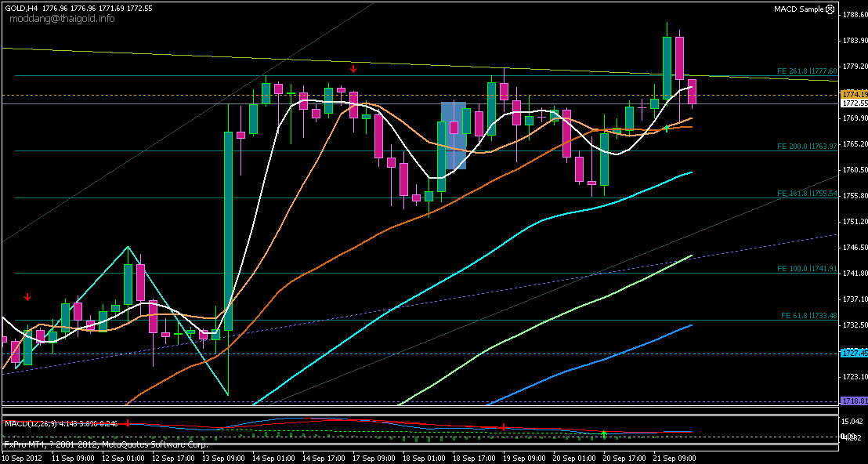This screenshot has width=868, height=464.
Task: Click the FE 61.8 level label
Action: click(809, 315)
